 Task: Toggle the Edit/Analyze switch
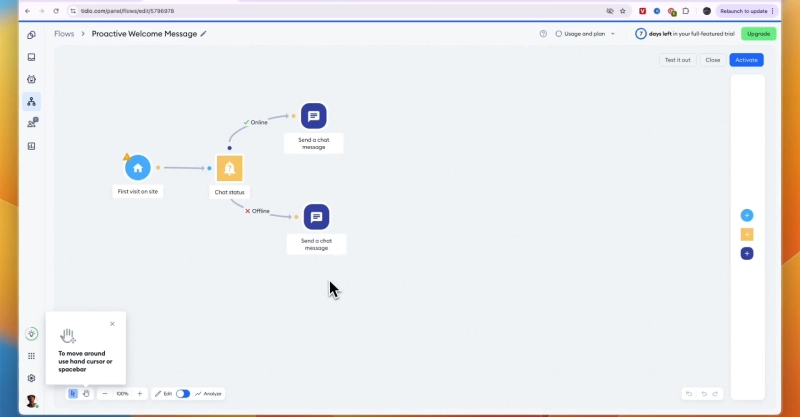coord(183,394)
